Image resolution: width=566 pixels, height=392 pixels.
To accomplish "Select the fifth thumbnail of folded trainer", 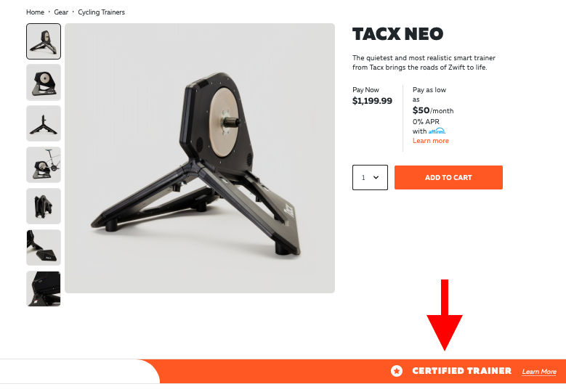I will [44, 206].
